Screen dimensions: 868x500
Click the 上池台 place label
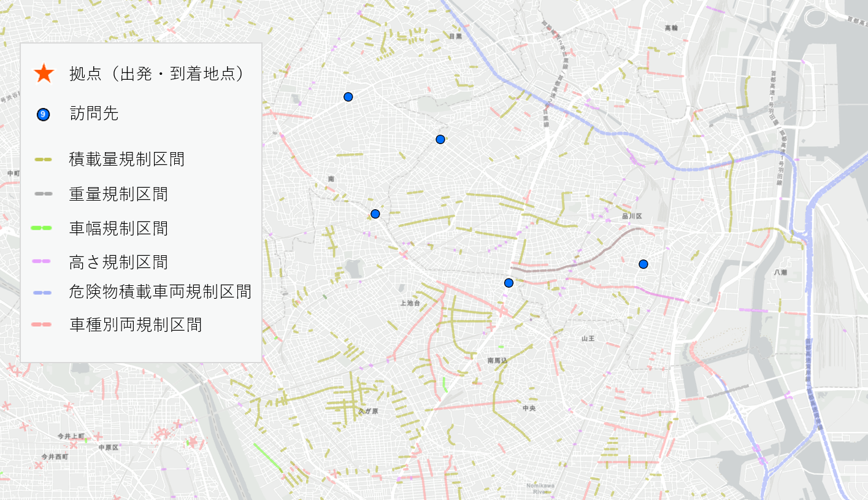(x=410, y=303)
